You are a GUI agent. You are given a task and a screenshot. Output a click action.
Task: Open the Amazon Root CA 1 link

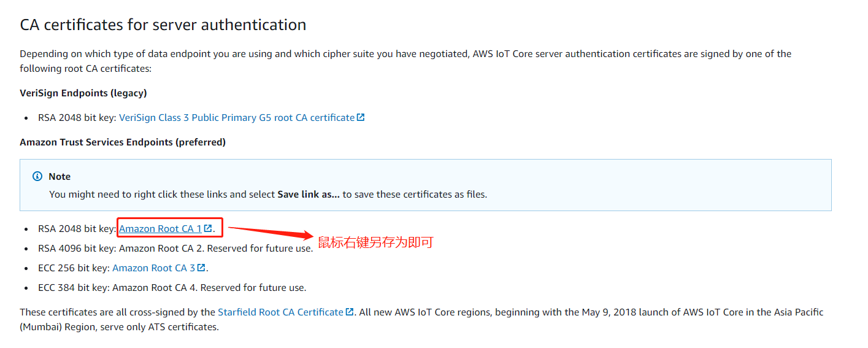(160, 228)
